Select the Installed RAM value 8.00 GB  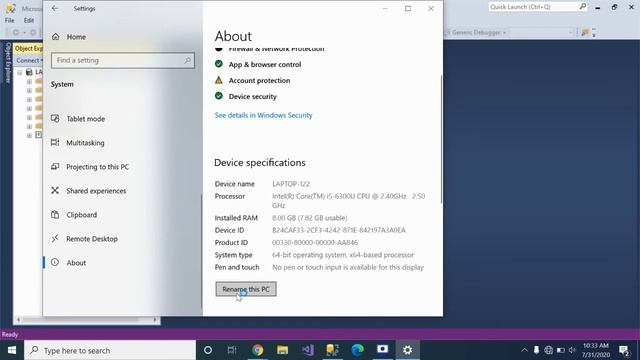309,218
